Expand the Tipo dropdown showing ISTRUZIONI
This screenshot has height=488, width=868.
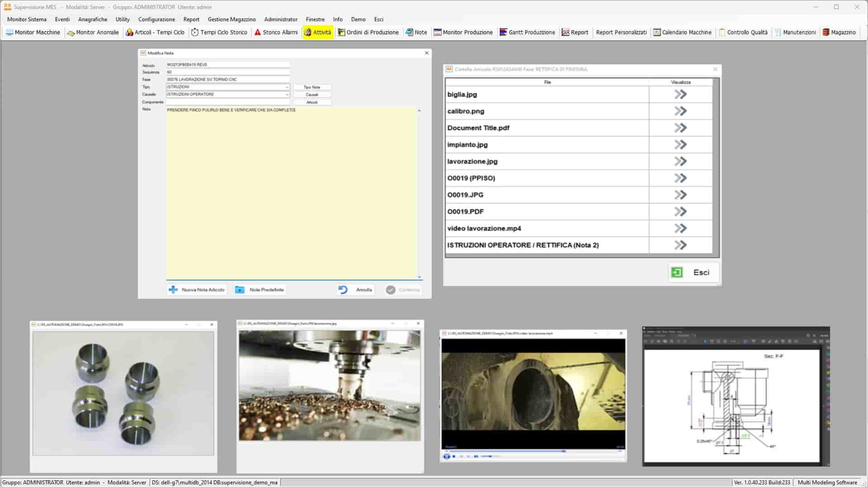tap(287, 87)
